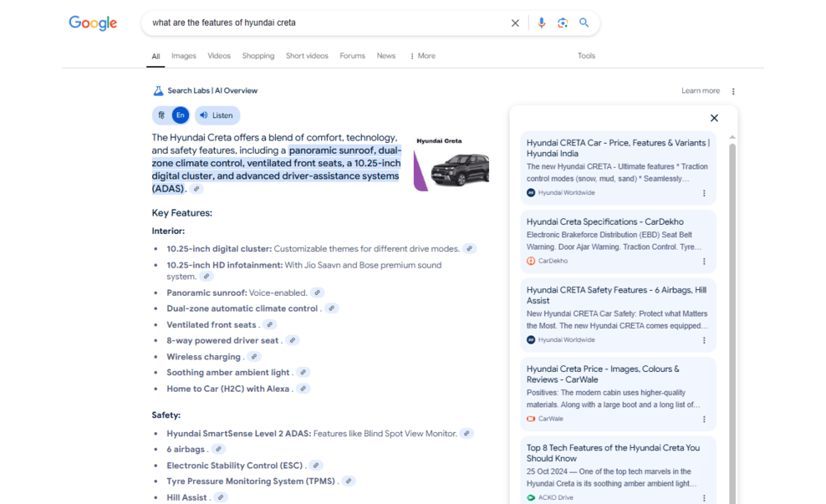Expand the More search filters dropdown
The width and height of the screenshot is (826, 504).
422,56
